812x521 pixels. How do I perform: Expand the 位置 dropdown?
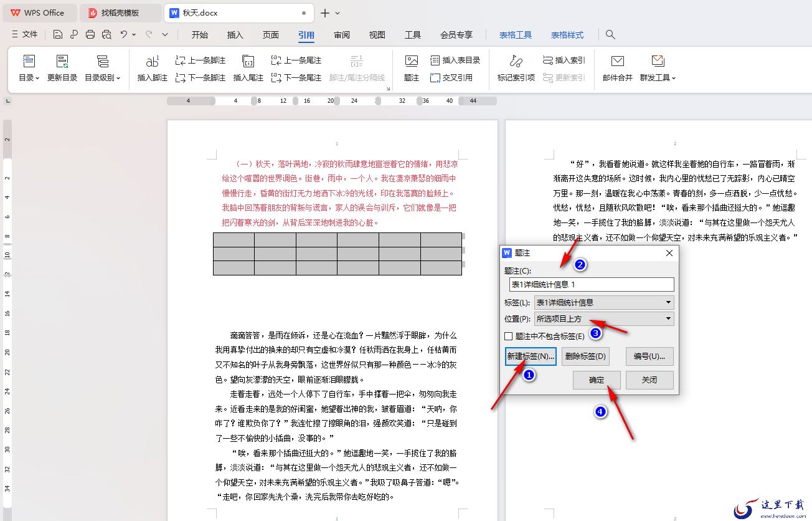click(x=669, y=319)
